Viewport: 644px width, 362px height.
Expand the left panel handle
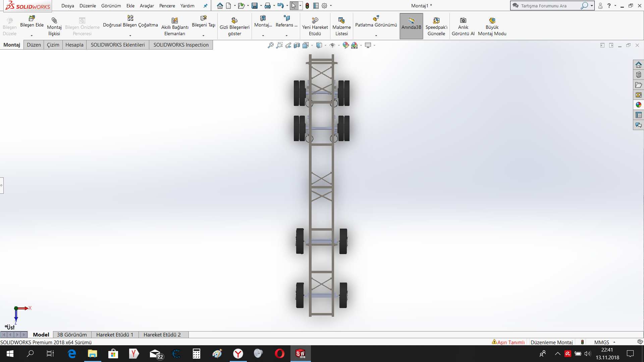tap(2, 185)
